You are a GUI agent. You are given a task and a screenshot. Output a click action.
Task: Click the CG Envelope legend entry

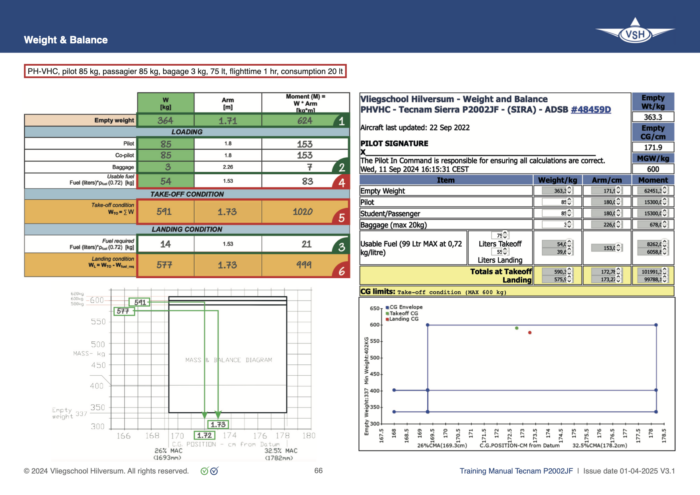[x=404, y=307]
